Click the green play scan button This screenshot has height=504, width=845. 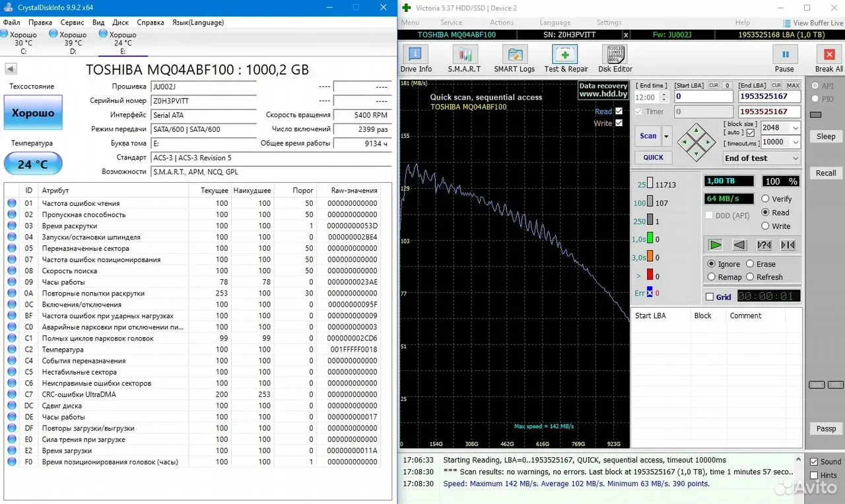click(x=716, y=245)
